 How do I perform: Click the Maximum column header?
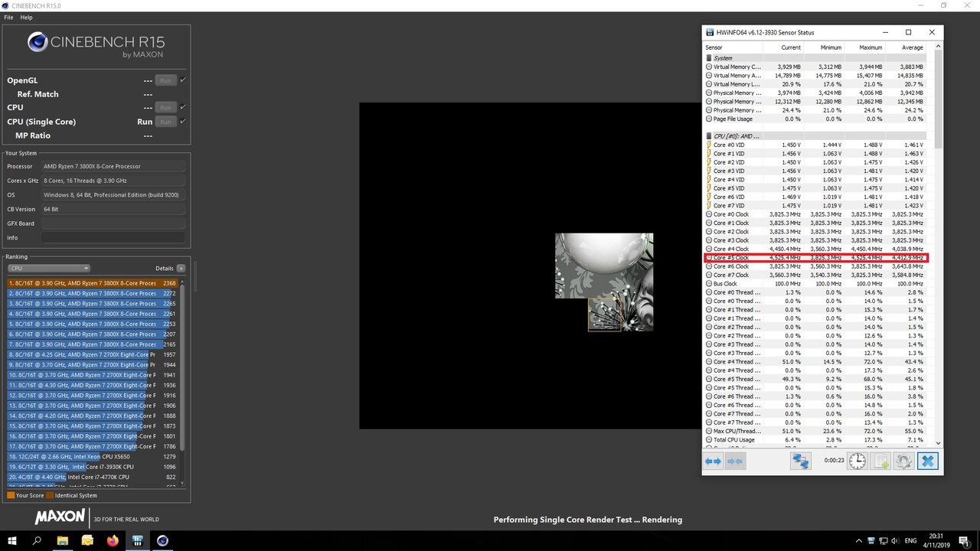[864, 47]
